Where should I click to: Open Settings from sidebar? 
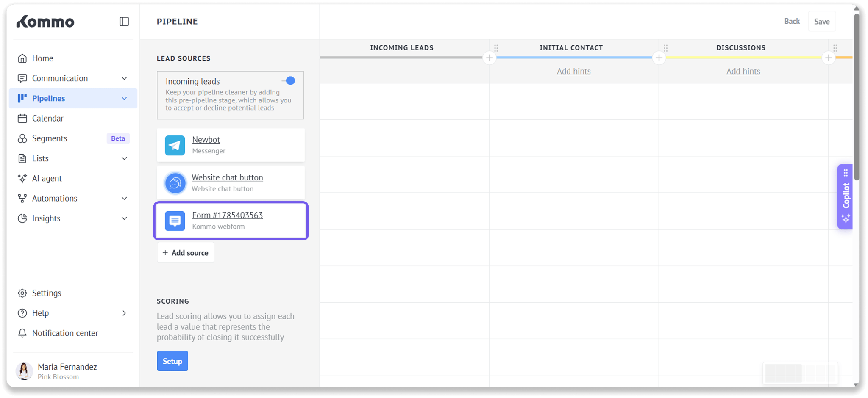click(x=73, y=293)
